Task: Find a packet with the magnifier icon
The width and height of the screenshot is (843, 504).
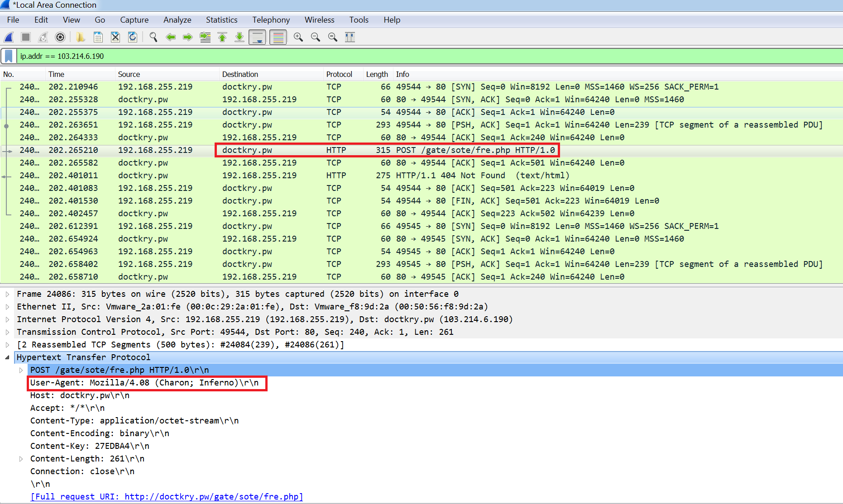Action: tap(153, 37)
